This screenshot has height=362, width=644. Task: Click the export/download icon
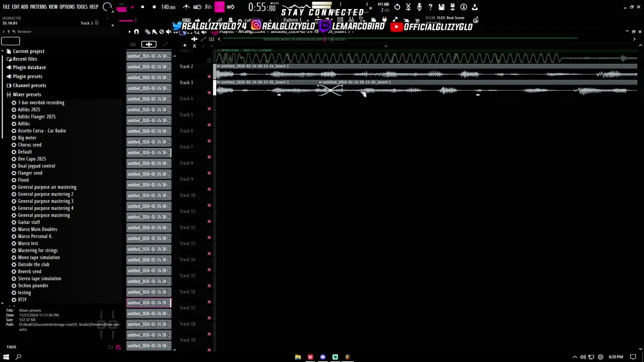pos(474,7)
